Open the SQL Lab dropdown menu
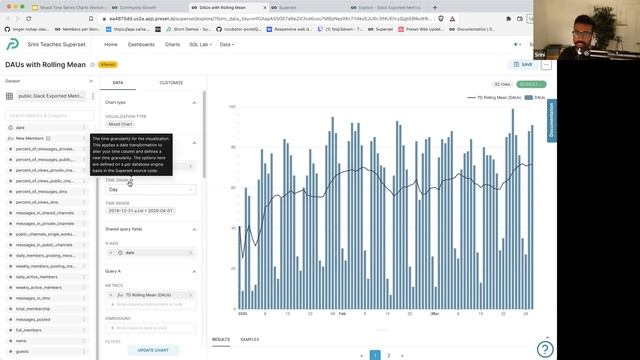This screenshot has width=640, height=360. pyautogui.click(x=200, y=44)
